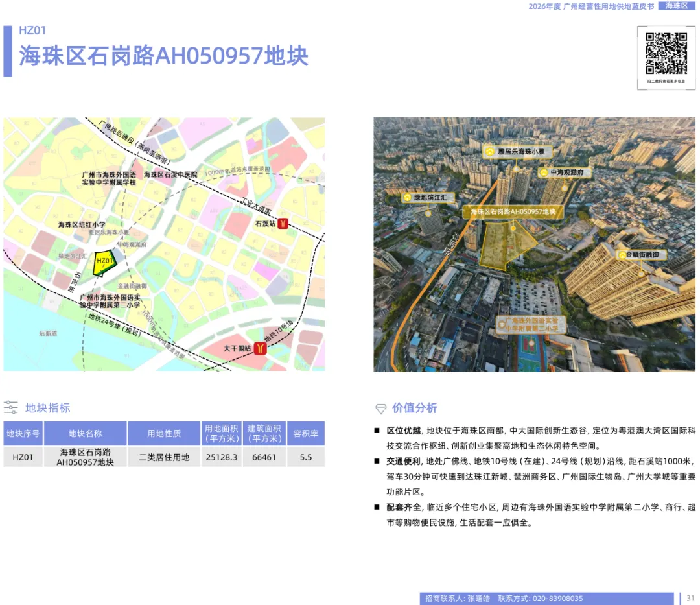Screen dimensions: 700x605
Task: Click the HZ01 code above the title
Action: 32,30
